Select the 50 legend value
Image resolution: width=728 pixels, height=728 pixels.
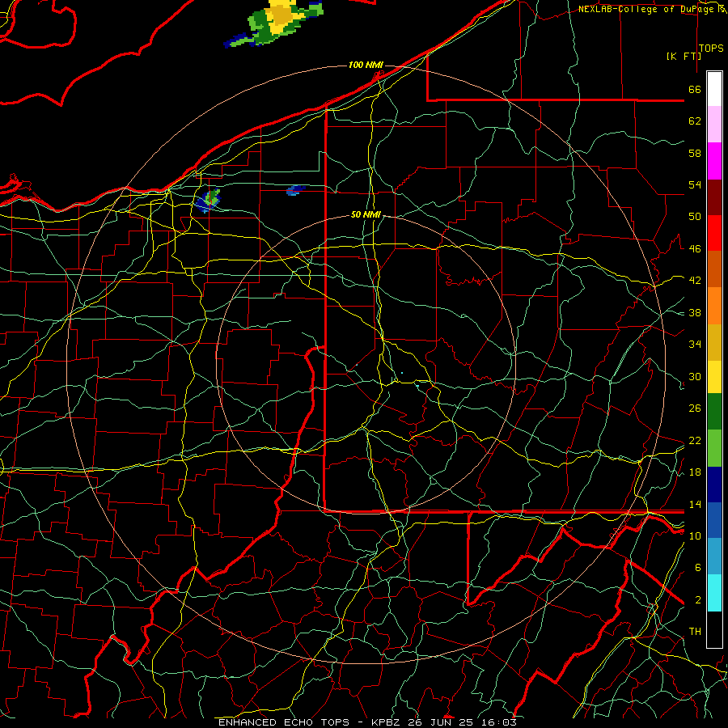pos(695,217)
